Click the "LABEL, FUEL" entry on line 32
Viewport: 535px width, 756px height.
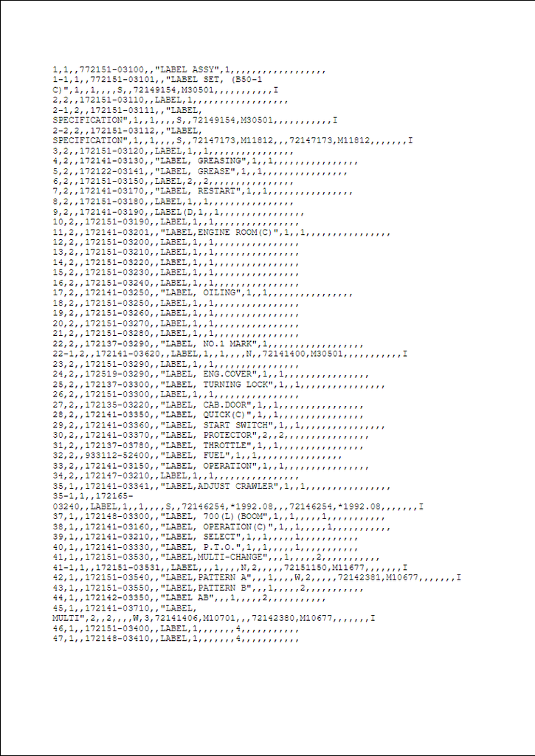coord(198,456)
